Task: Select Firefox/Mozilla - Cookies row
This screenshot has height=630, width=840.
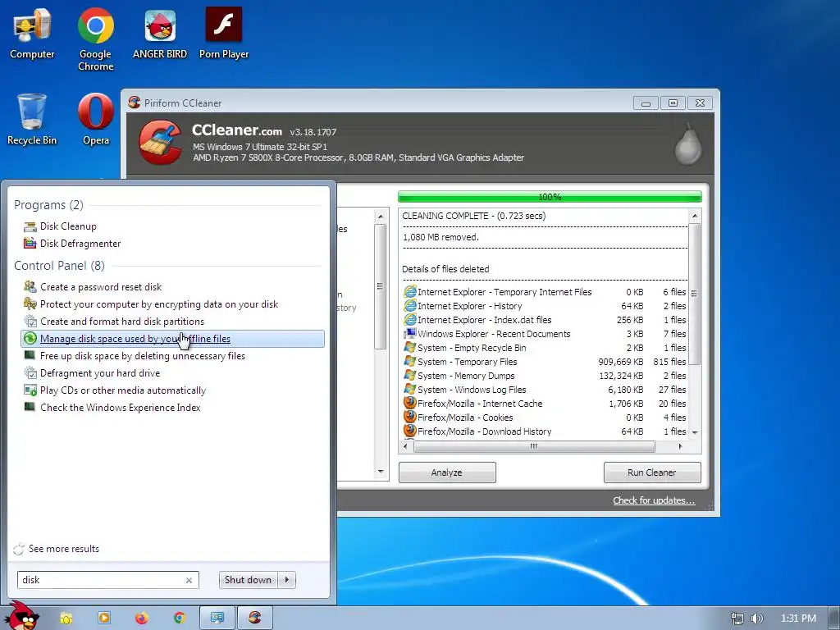Action: click(x=545, y=418)
